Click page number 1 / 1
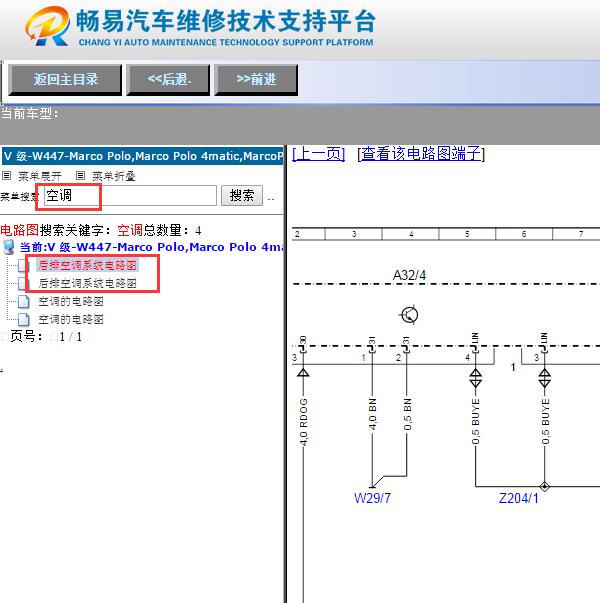 (70, 337)
